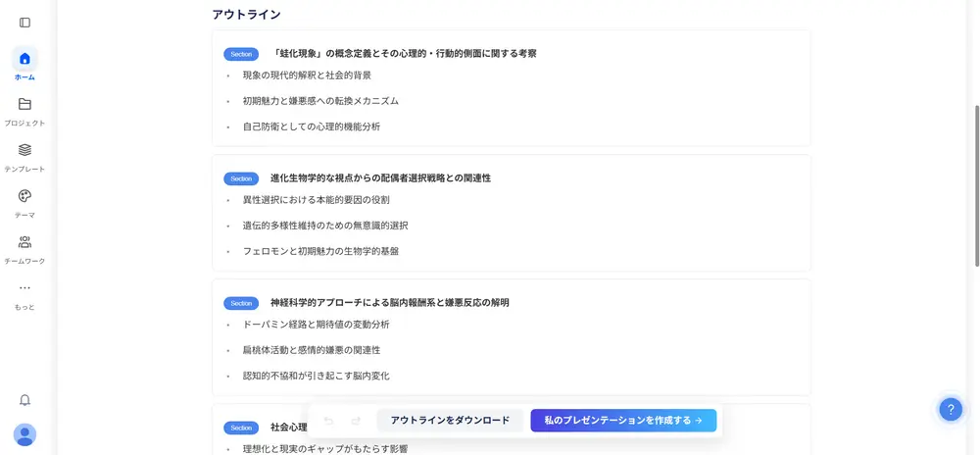Image resolution: width=980 pixels, height=455 pixels.
Task: Download the outline with アウトラインをダウンロード
Action: click(x=450, y=421)
